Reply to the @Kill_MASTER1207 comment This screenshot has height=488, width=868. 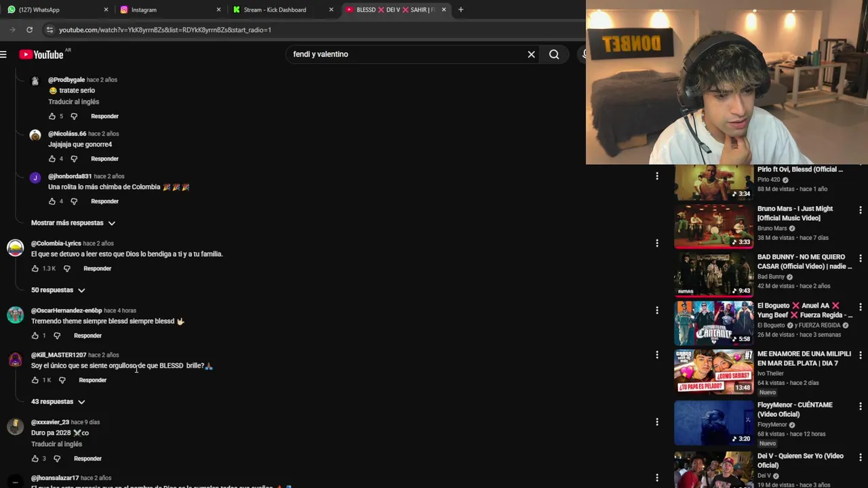click(92, 380)
